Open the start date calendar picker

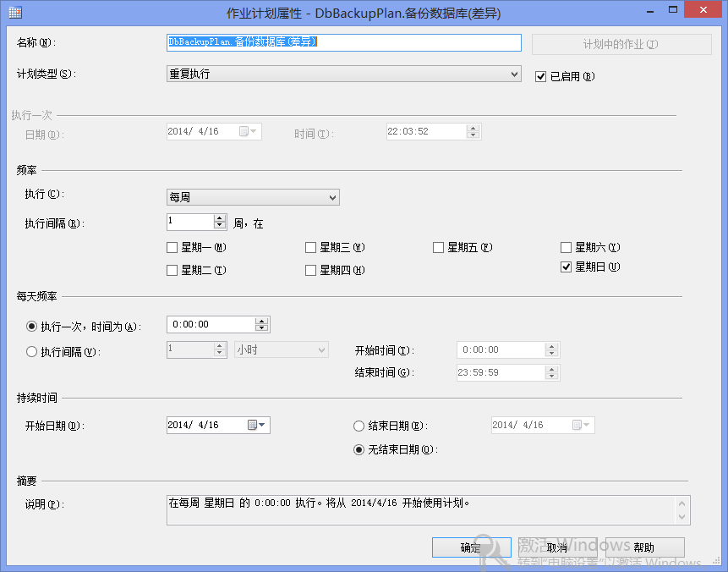coord(256,426)
